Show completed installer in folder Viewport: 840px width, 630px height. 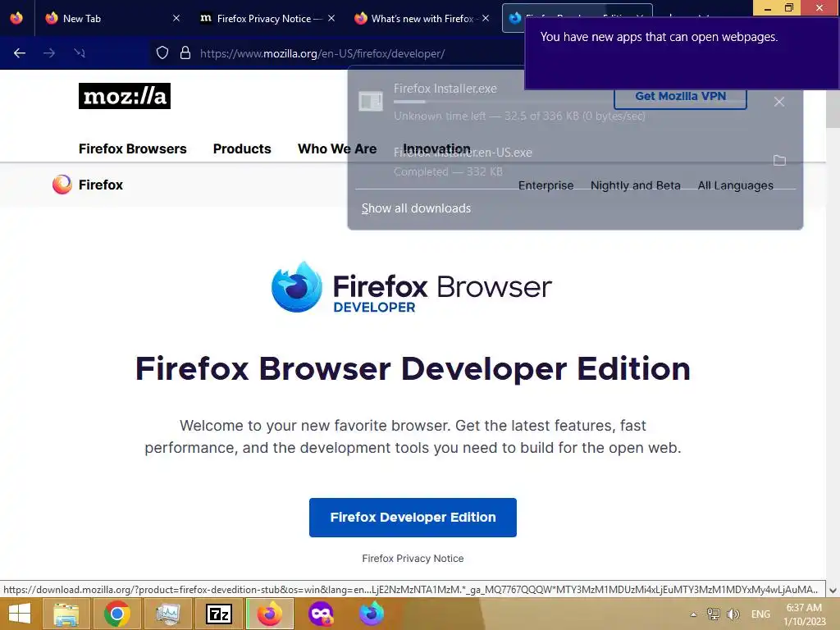(x=779, y=160)
